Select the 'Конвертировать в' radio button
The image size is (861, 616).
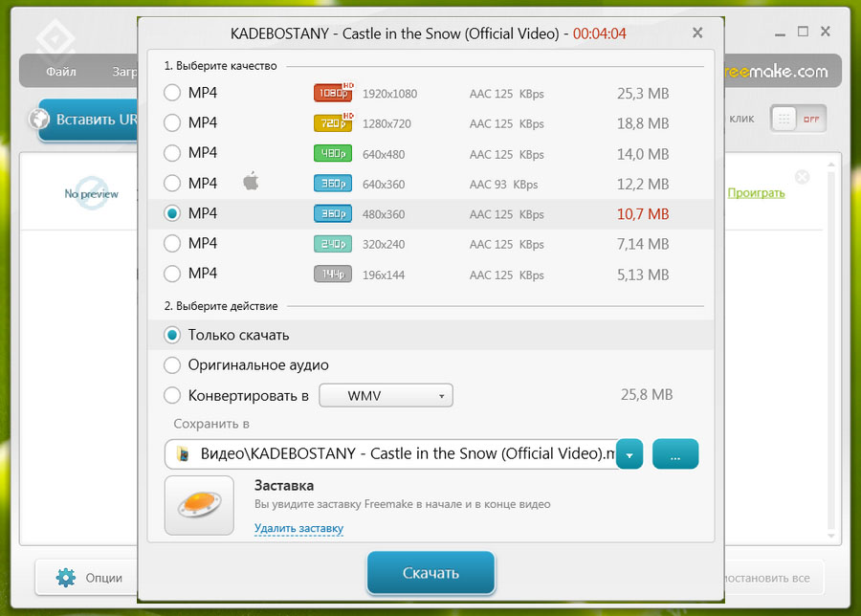click(x=172, y=395)
